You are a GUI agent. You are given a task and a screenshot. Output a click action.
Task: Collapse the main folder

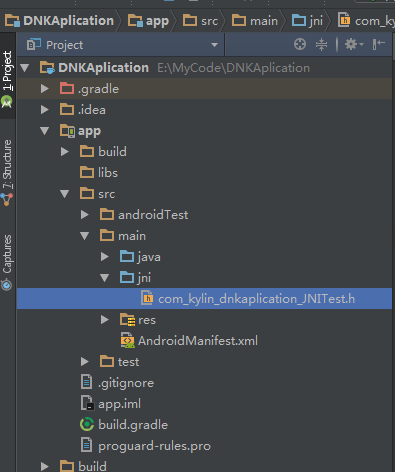(85, 236)
